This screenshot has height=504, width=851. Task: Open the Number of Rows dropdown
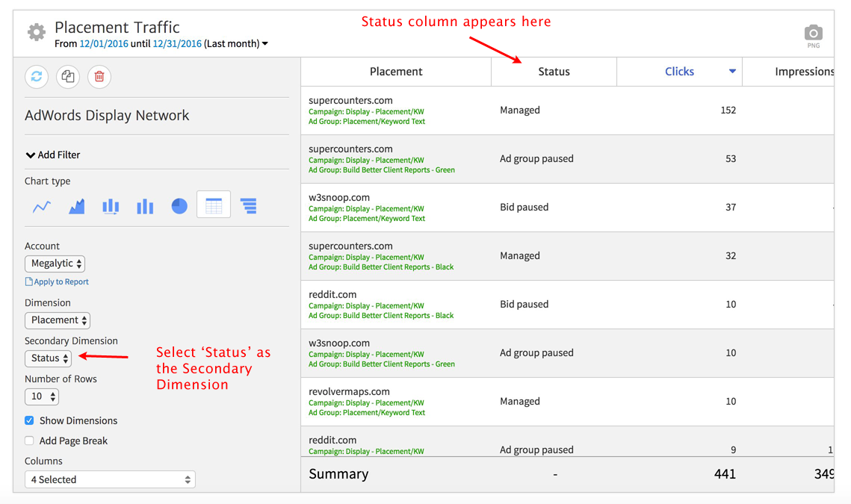coord(41,396)
